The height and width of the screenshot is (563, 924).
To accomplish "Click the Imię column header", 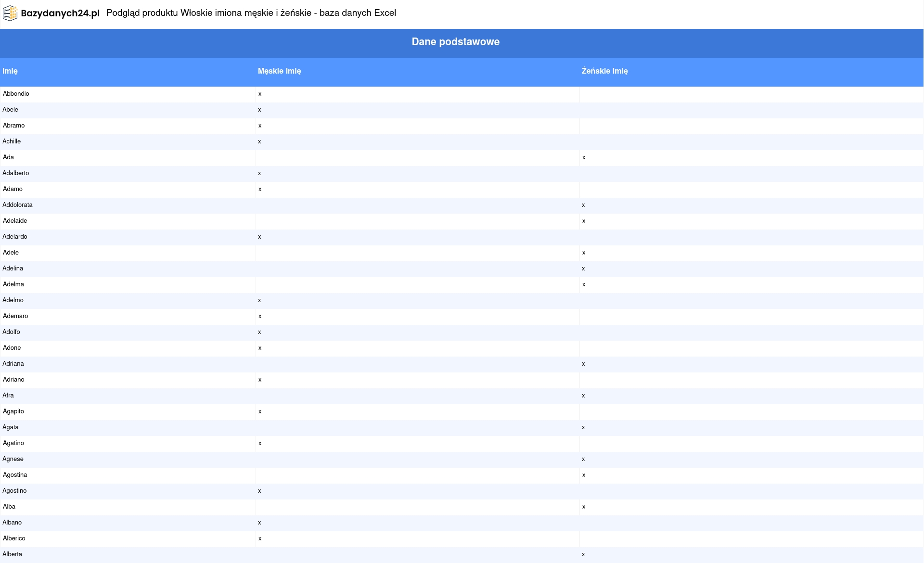I will (x=10, y=71).
